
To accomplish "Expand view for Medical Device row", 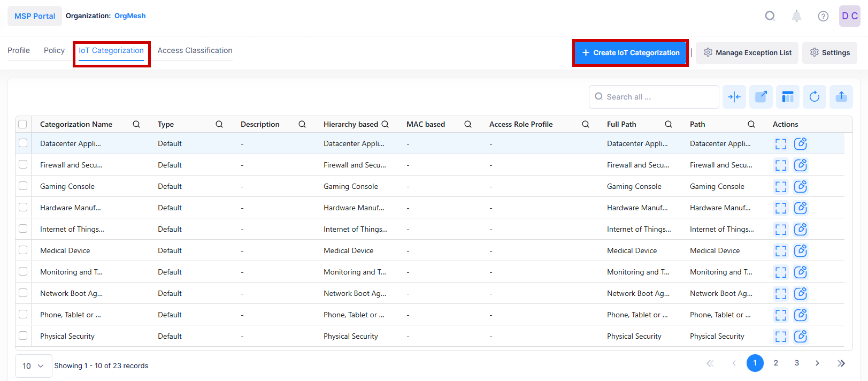I will pos(781,250).
